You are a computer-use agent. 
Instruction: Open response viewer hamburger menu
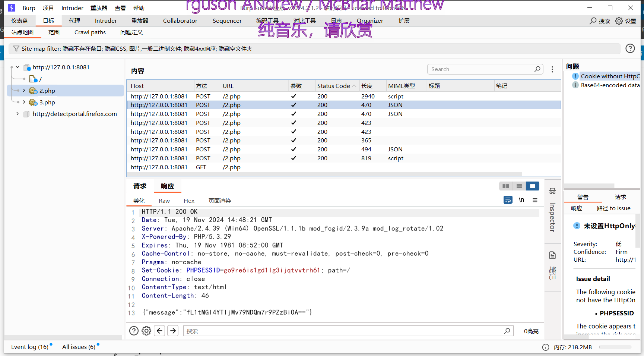(535, 200)
